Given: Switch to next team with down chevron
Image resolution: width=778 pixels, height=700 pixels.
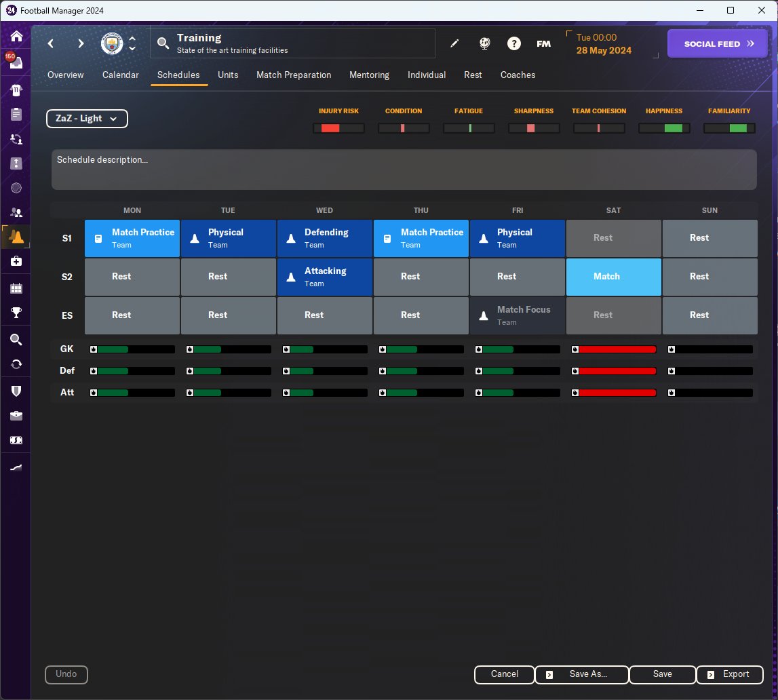Looking at the screenshot, I should tap(132, 49).
